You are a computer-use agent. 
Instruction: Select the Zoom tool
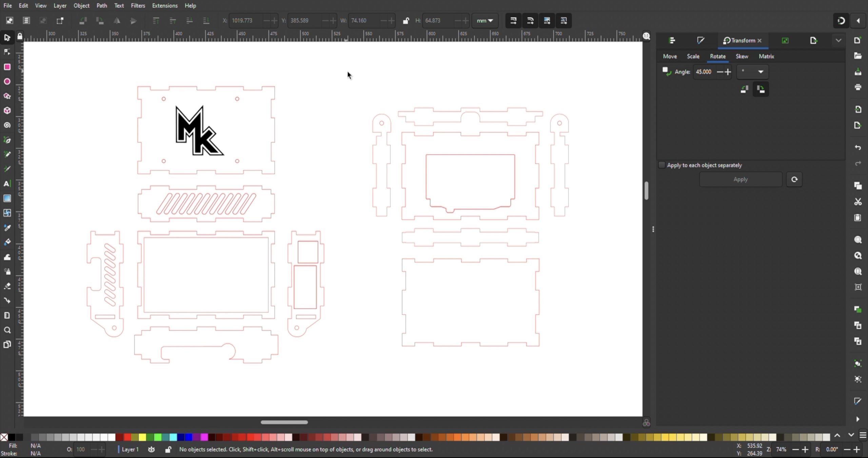click(7, 330)
